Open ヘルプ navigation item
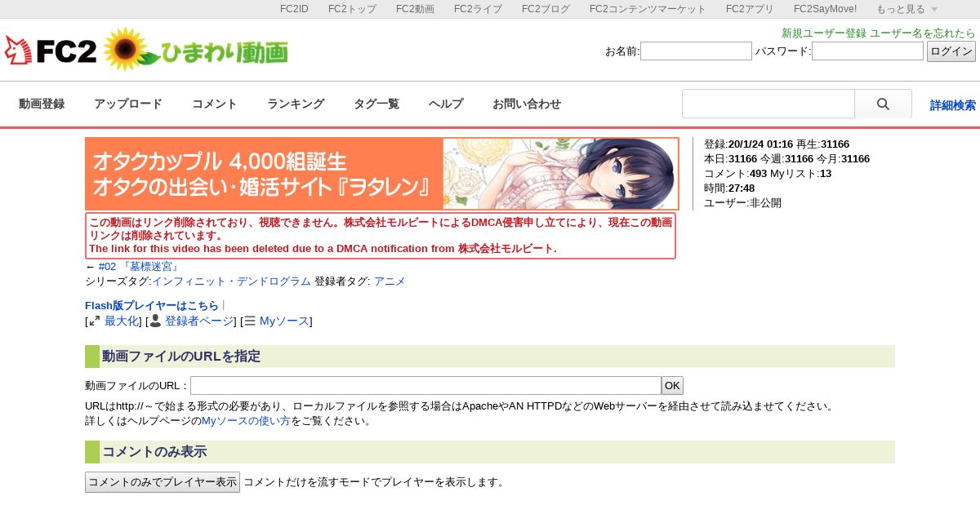Viewport: 980px width, 514px height. [x=446, y=104]
